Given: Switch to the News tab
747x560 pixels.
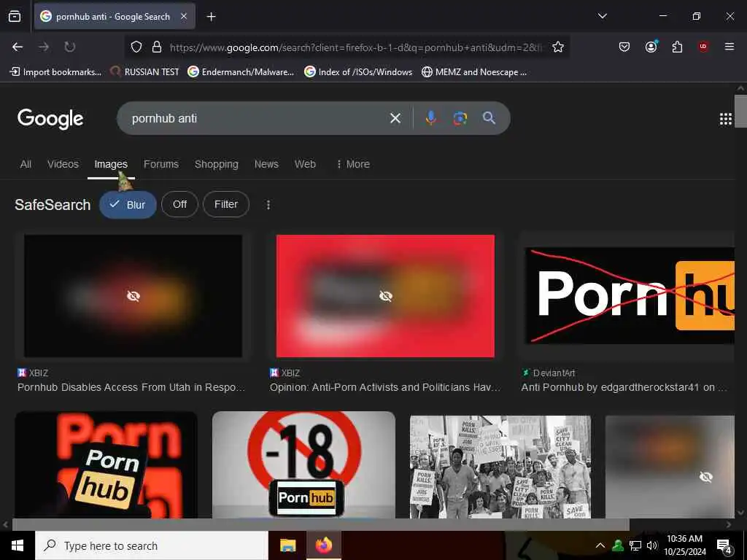Looking at the screenshot, I should [266, 164].
